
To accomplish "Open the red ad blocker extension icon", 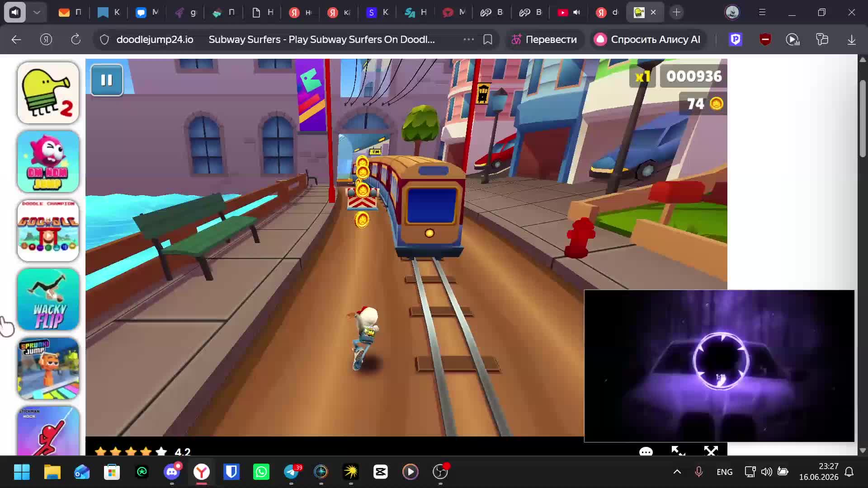I will (x=765, y=40).
